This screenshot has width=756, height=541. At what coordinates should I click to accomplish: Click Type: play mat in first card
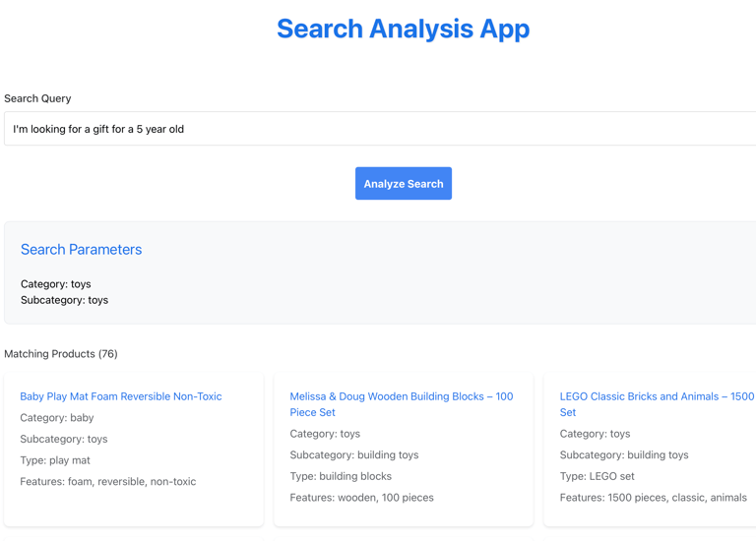coord(55,460)
